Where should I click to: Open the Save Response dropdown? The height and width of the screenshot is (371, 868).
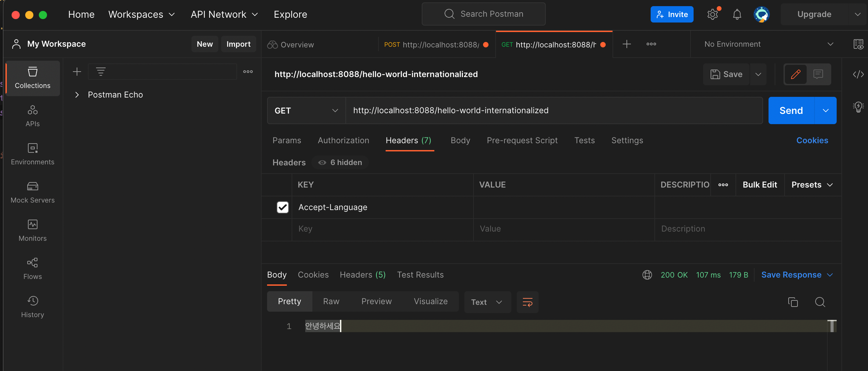(797, 275)
